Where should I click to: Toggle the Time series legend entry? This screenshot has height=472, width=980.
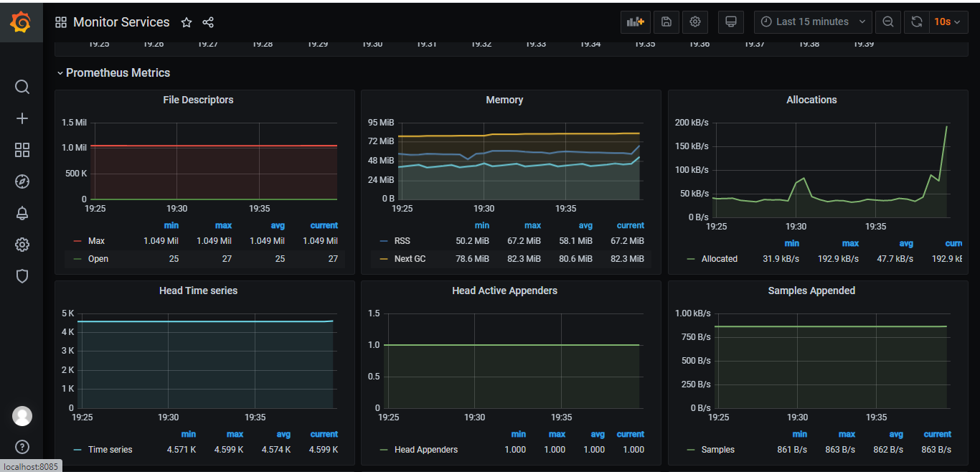click(x=110, y=450)
